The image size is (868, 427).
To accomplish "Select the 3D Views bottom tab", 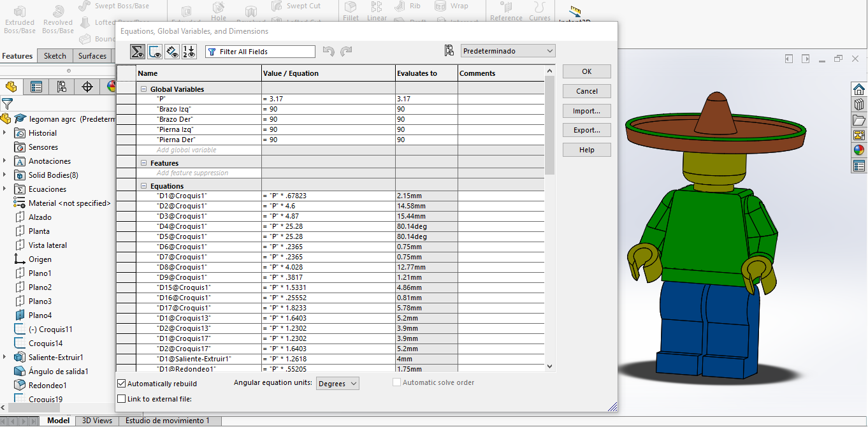I will pos(97,421).
